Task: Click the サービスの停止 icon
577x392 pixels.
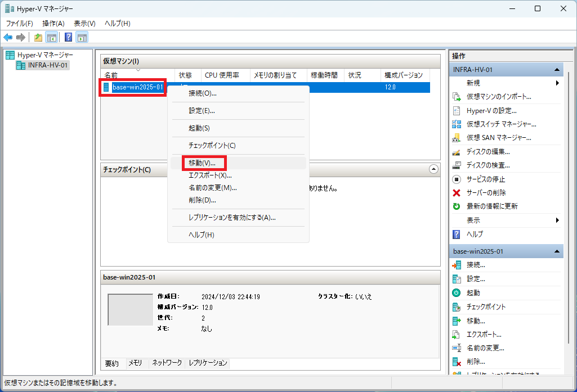Action: pos(457,179)
